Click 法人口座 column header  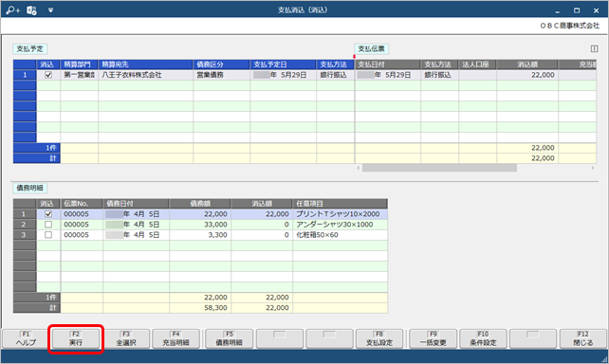tap(477, 64)
